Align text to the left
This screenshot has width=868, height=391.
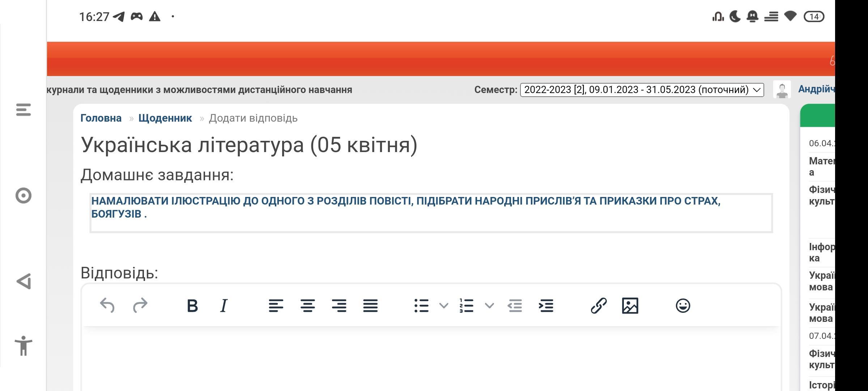(x=276, y=306)
